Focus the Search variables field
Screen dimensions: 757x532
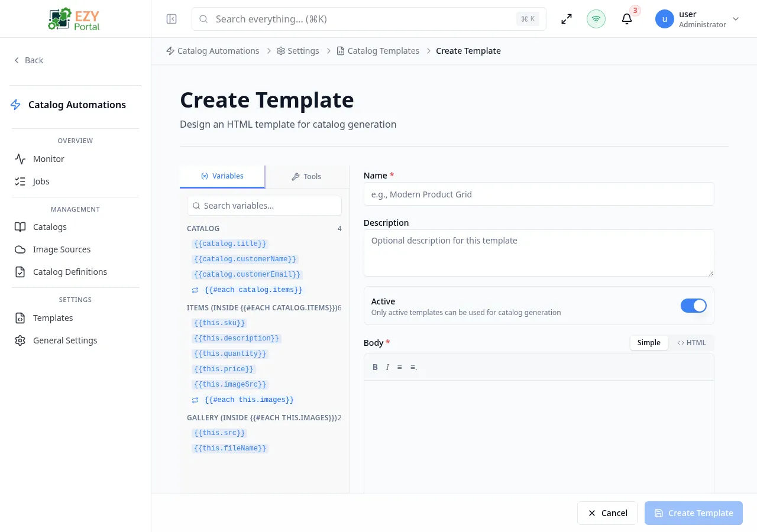(264, 206)
